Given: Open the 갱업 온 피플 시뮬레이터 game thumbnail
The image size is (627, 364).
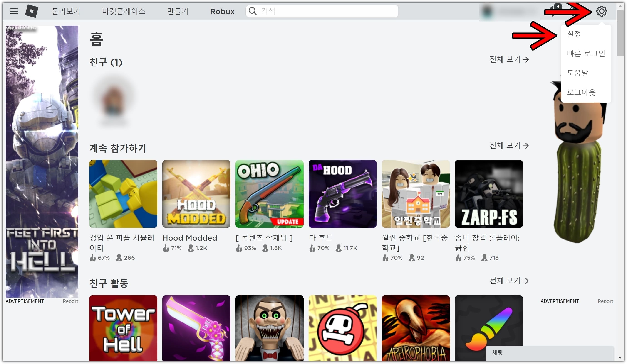Looking at the screenshot, I should click(x=123, y=194).
